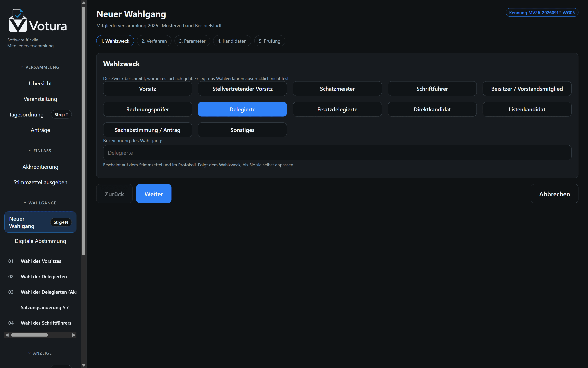
Task: Switch to step 2. Verfahren
Action: (x=154, y=41)
